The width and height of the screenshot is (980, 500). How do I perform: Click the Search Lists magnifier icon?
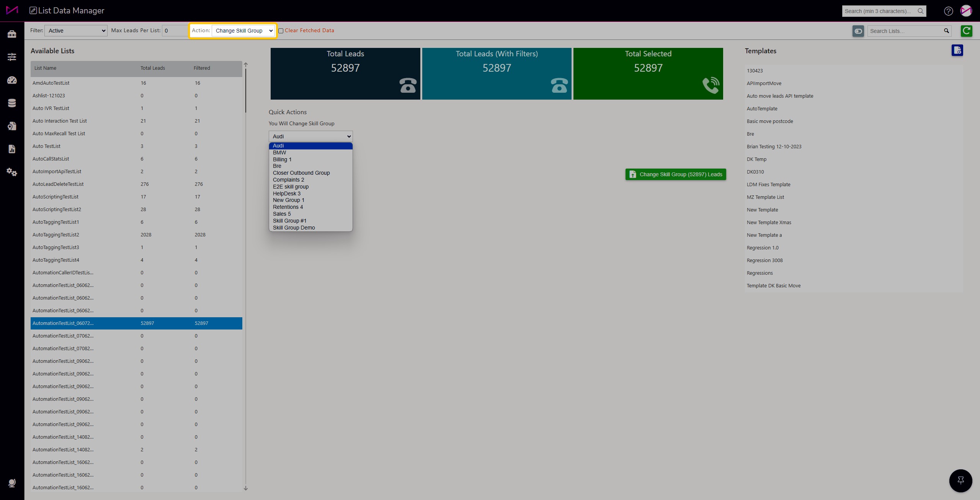point(946,31)
